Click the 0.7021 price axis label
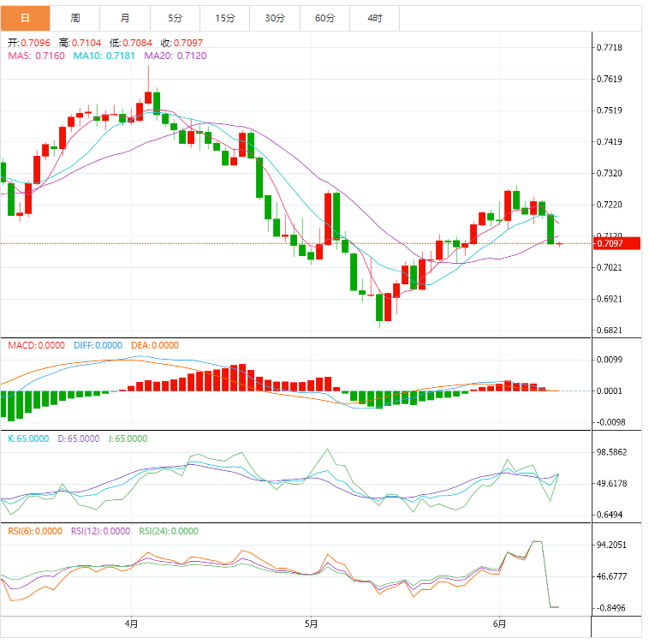Image resolution: width=649 pixels, height=644 pixels. point(609,267)
